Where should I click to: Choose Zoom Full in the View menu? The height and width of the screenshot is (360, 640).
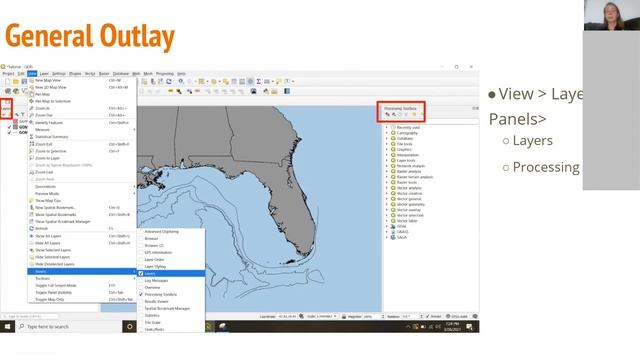pos(82,144)
